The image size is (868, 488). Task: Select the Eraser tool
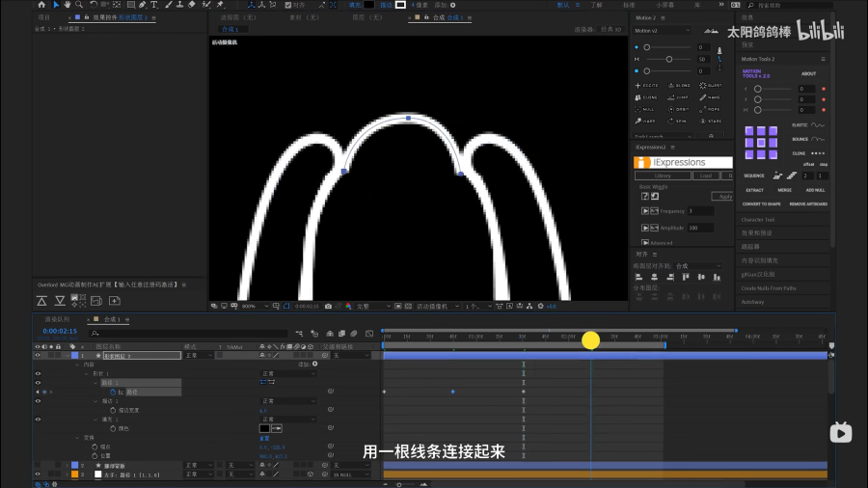coord(192,5)
